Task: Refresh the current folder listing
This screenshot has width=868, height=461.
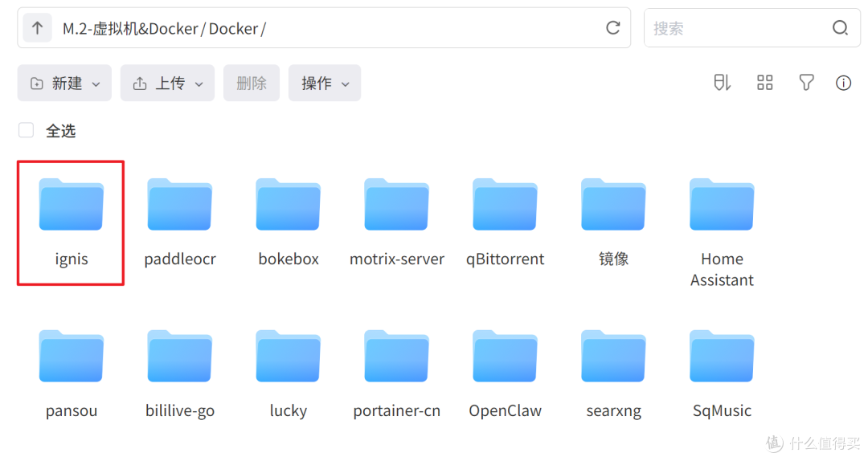Action: [612, 27]
